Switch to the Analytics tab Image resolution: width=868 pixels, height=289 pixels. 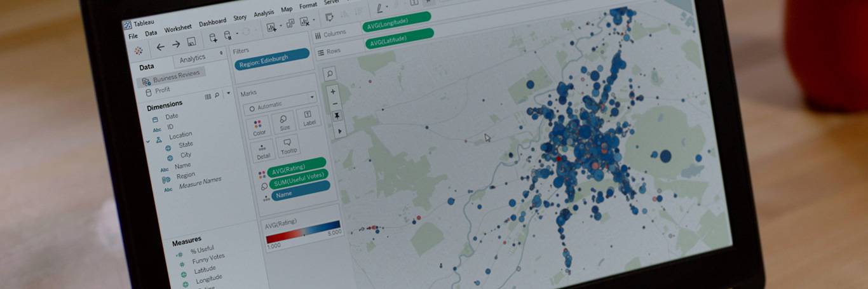pyautogui.click(x=192, y=58)
